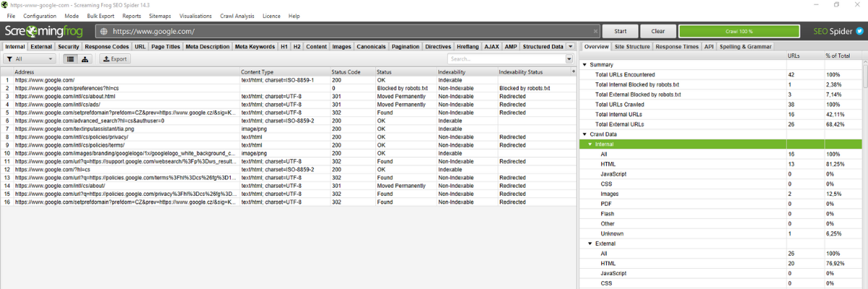Open the Crawl Analysis menu
Viewport: 868px width, 289px height.
237,15
